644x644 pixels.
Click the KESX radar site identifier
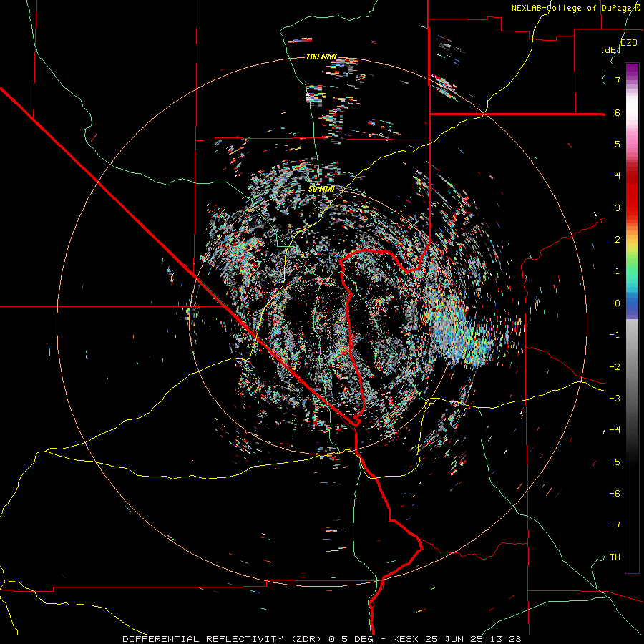pyautogui.click(x=406, y=639)
